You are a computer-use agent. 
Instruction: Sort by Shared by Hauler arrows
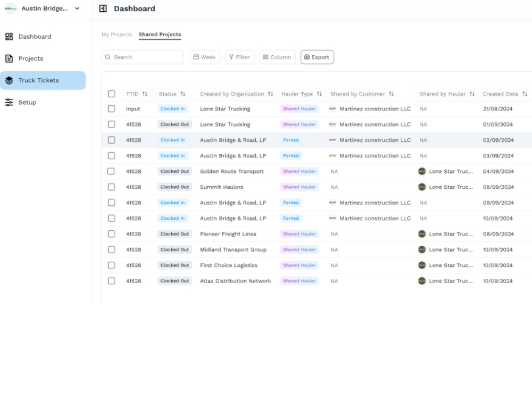pyautogui.click(x=472, y=94)
